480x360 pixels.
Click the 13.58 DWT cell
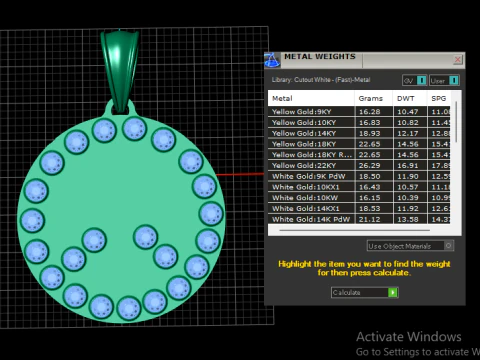point(410,219)
